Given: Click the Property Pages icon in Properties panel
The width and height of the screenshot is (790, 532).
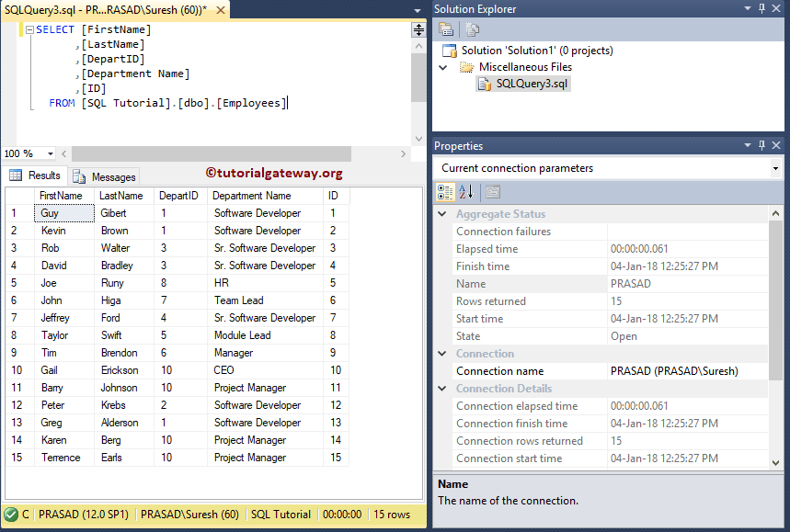Looking at the screenshot, I should point(492,191).
